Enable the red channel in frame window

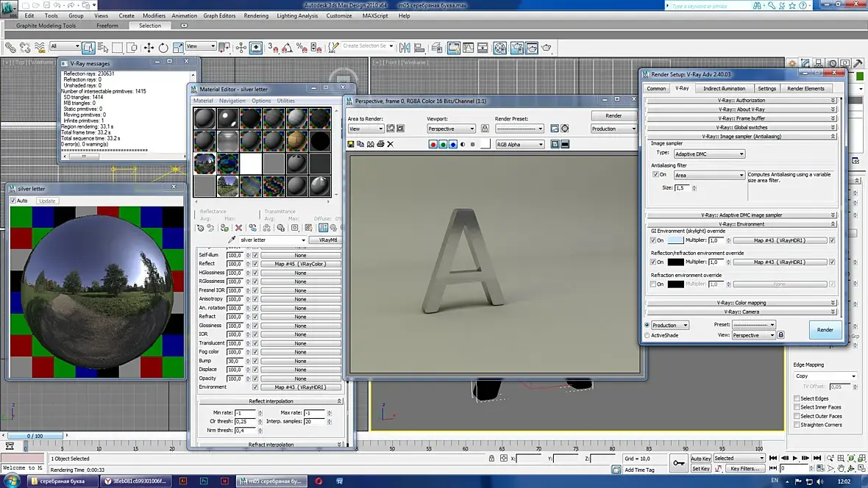pos(433,144)
